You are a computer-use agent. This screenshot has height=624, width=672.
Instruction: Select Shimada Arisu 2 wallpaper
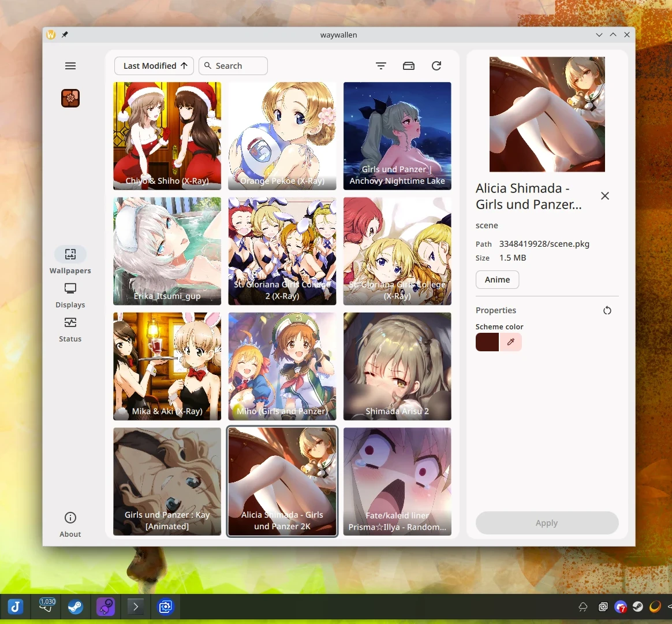(397, 366)
